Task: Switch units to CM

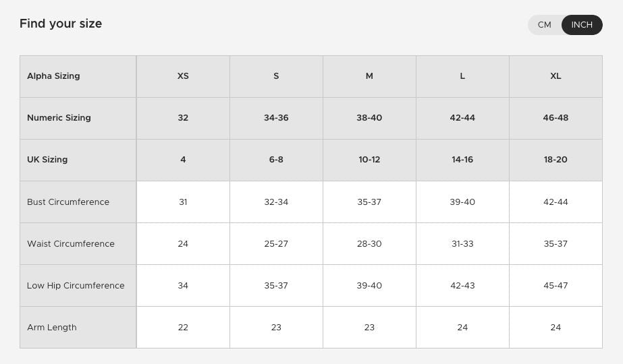Action: click(x=545, y=25)
